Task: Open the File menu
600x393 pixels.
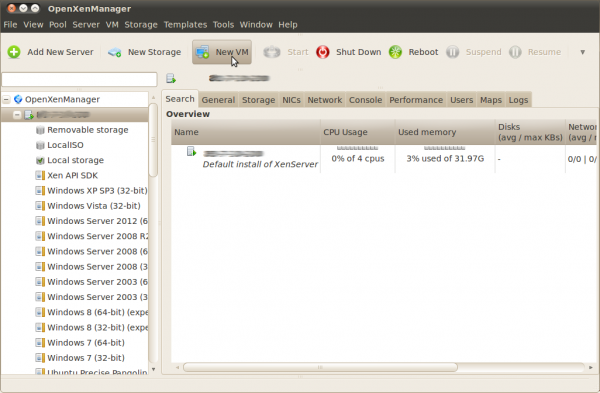Action: point(10,24)
